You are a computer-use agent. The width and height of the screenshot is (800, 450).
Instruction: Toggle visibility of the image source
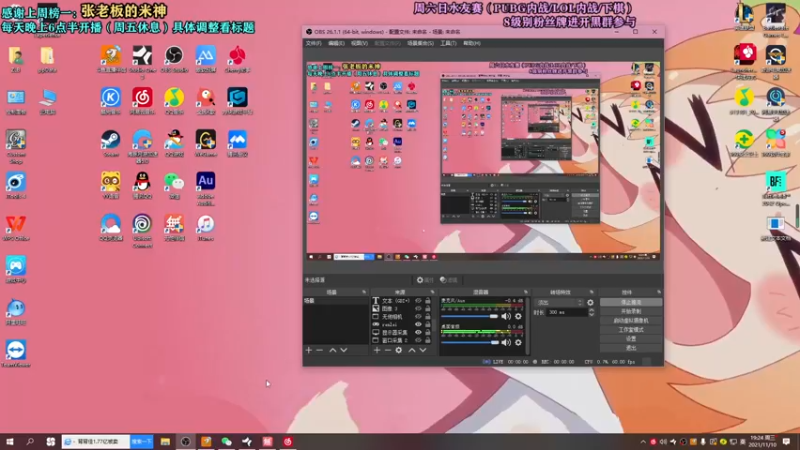click(418, 309)
